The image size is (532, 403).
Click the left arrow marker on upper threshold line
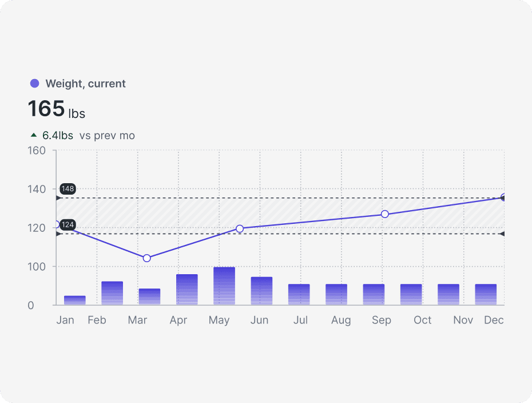click(58, 198)
